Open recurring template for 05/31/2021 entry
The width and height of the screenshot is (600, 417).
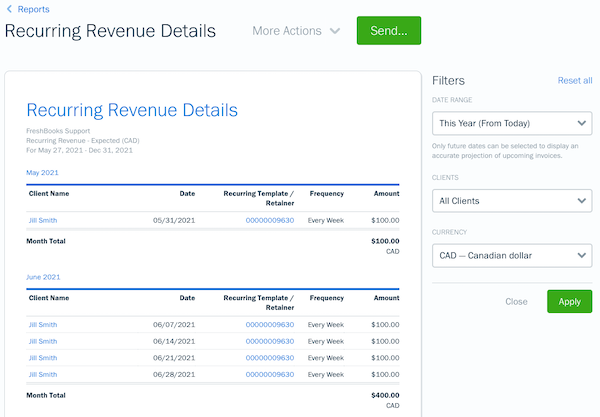[269, 219]
